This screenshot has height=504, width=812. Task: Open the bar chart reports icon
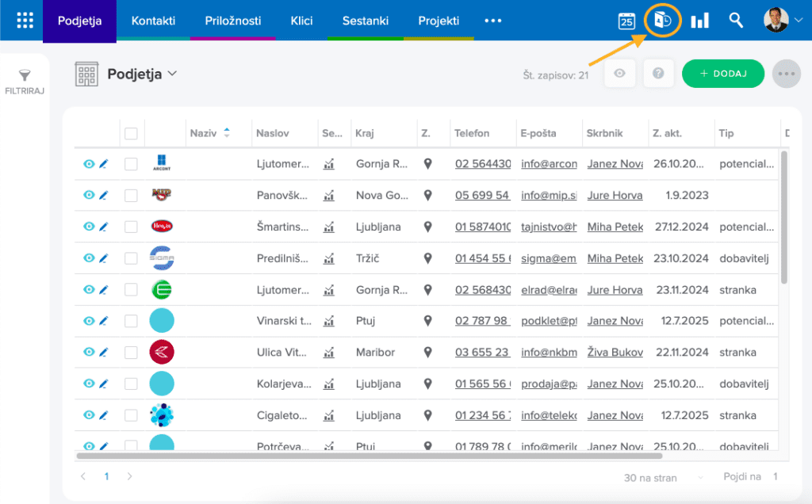coord(699,21)
